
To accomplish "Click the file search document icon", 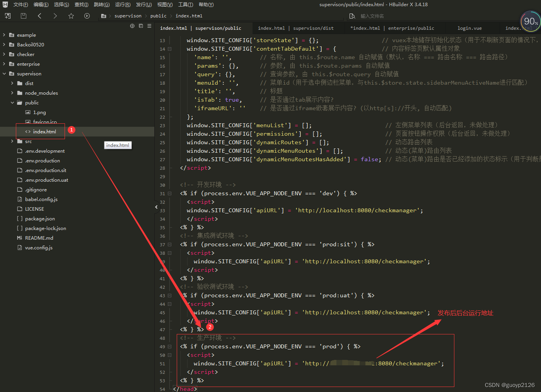I will [x=352, y=16].
